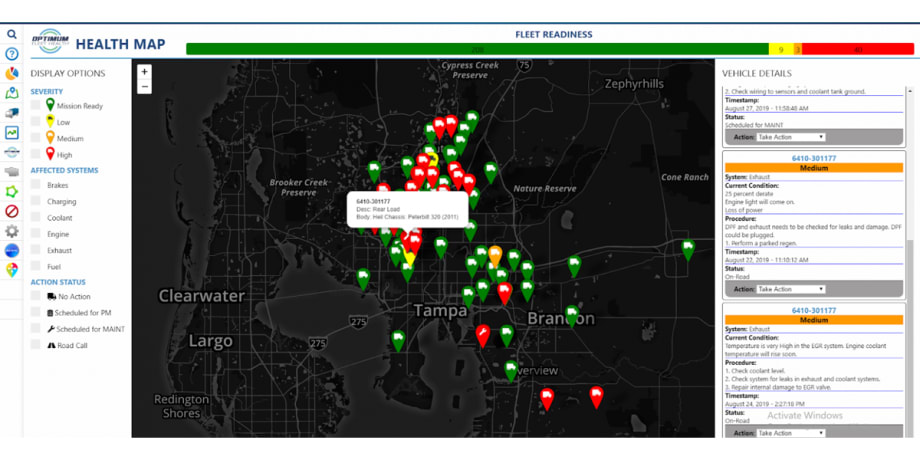Select the far-east green truck marker
Viewport: 920px width, 460px height.
pos(688,251)
